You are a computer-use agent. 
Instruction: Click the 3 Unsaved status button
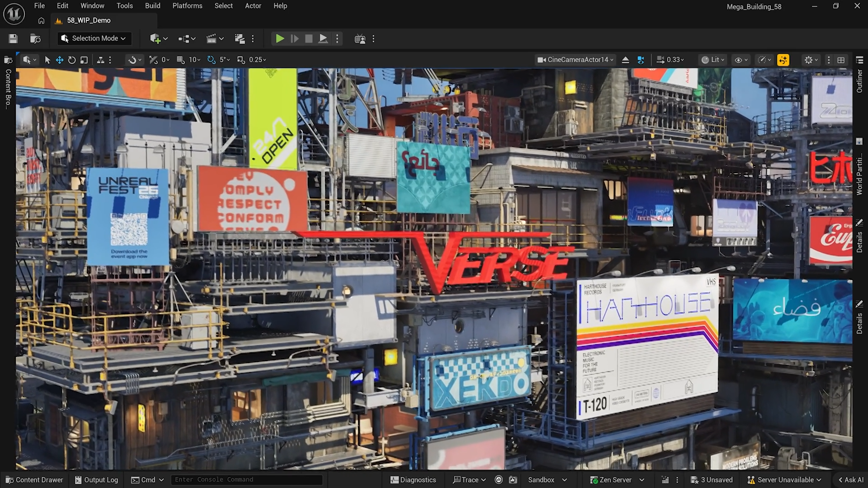pos(712,480)
